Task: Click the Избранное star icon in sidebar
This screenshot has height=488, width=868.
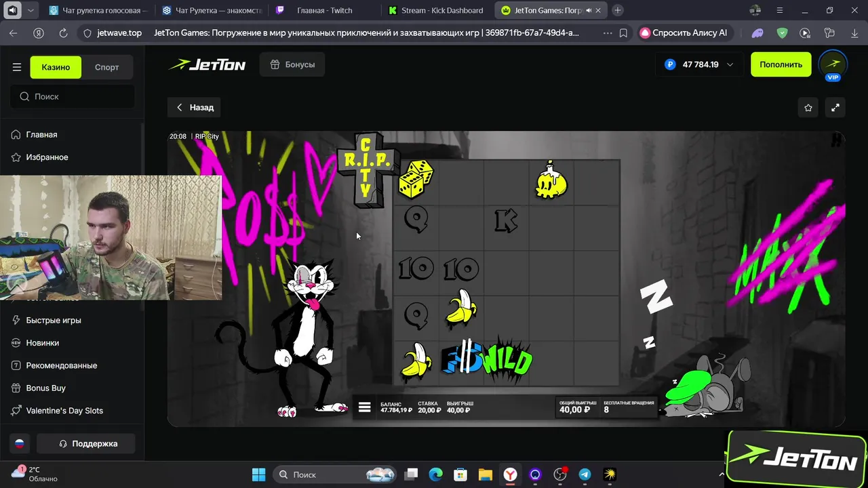Action: click(16, 157)
